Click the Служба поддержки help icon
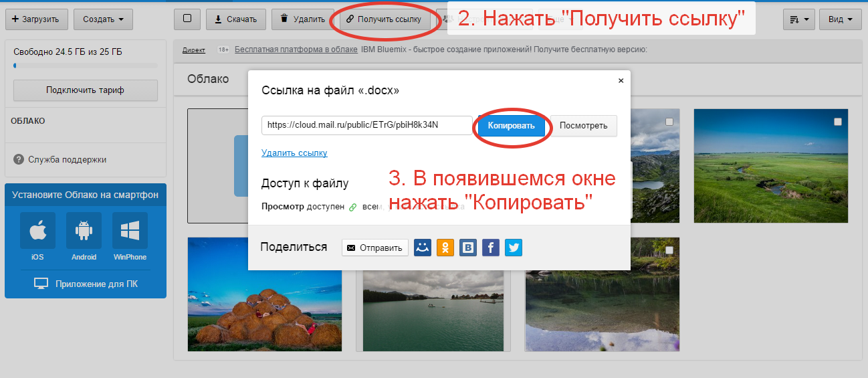 tap(19, 159)
